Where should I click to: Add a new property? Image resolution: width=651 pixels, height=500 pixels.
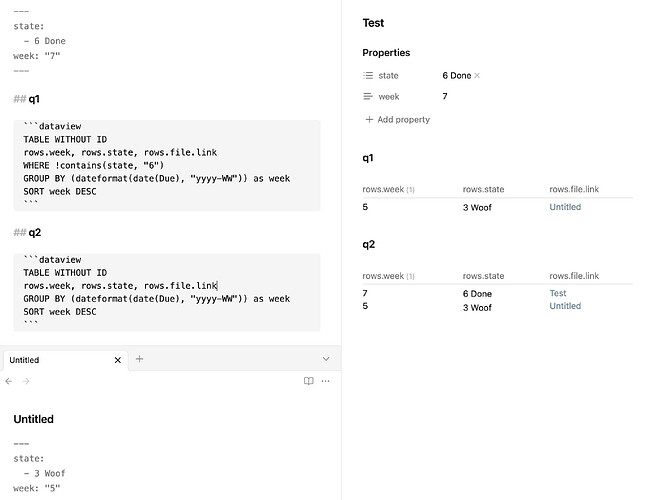tap(397, 120)
